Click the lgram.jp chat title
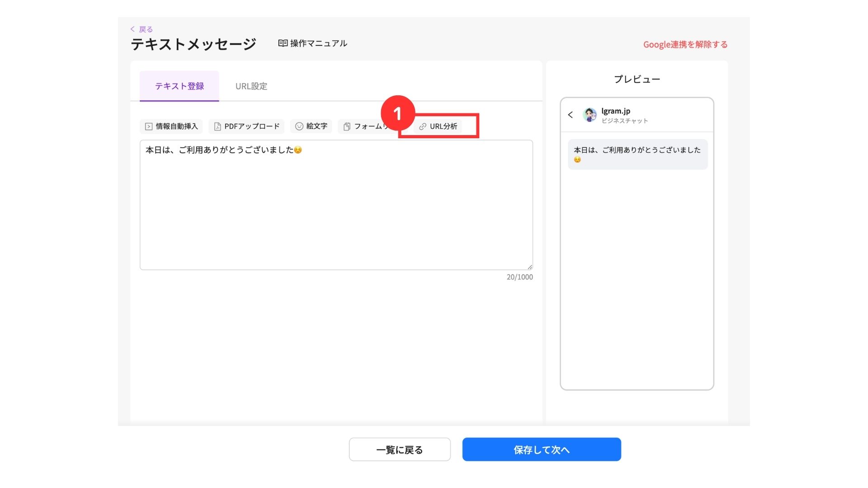868x488 pixels. click(615, 111)
